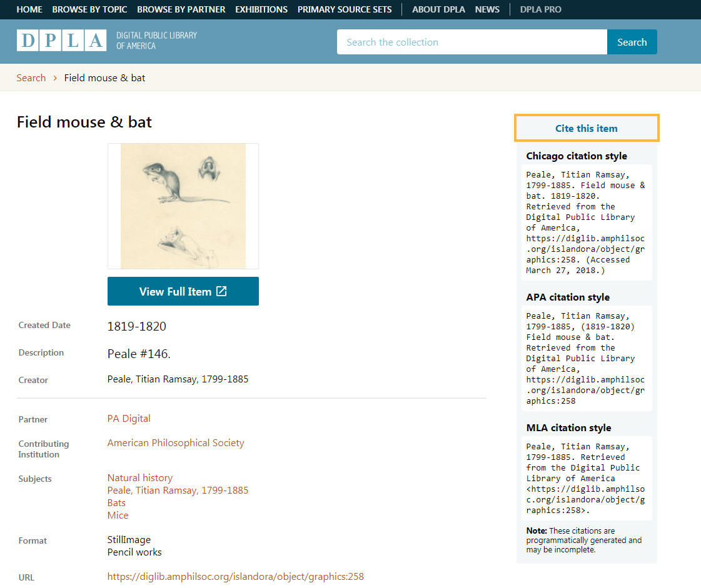Click the Chicago citation text box

(587, 222)
